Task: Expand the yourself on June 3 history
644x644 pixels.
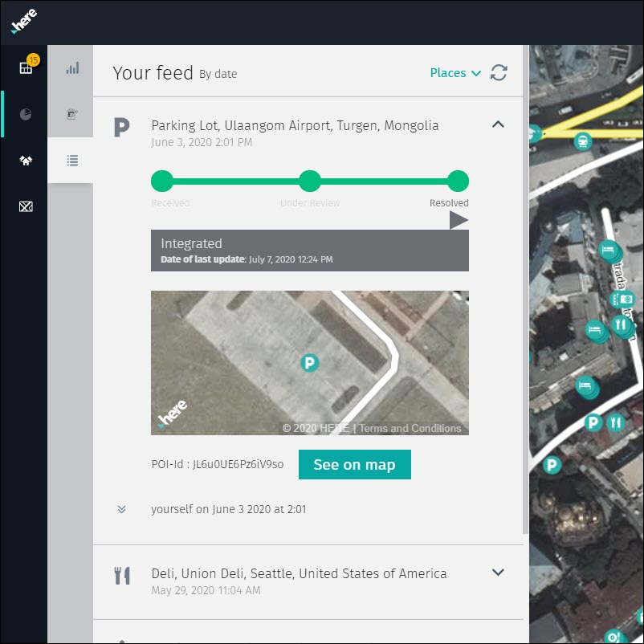Action: [x=121, y=509]
